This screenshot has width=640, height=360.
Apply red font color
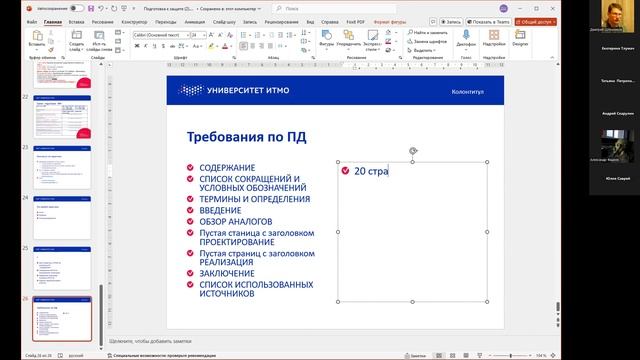[224, 46]
